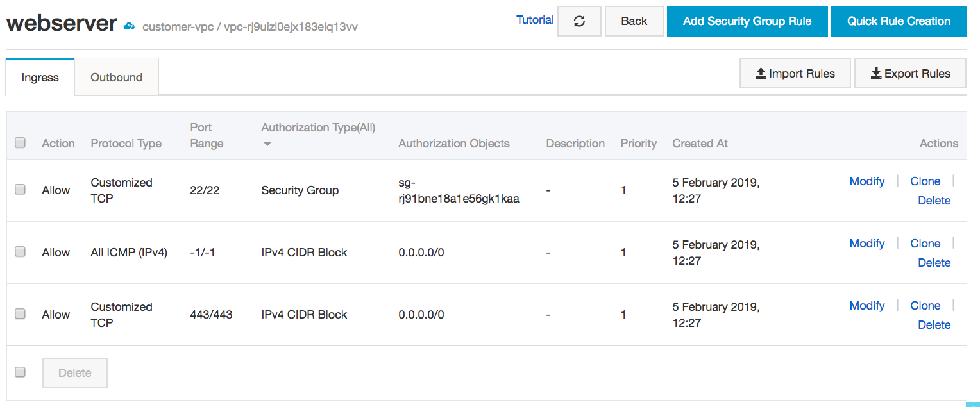
Task: Click the Export Rules download icon
Action: pos(876,74)
